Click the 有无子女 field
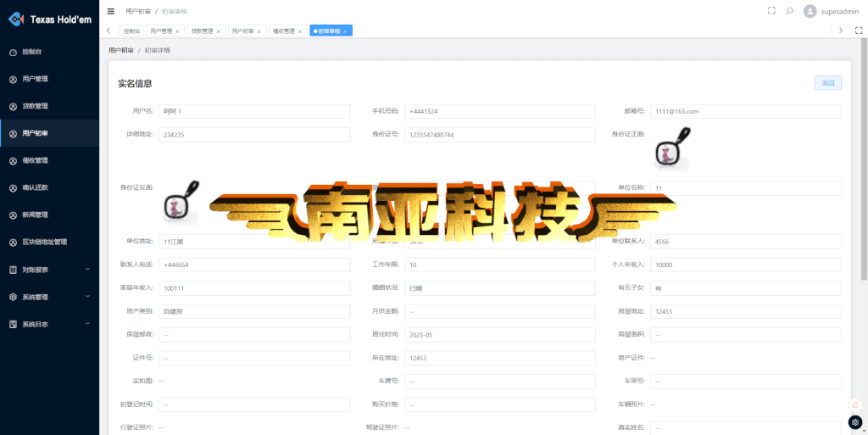This screenshot has height=435, width=868. click(x=746, y=288)
